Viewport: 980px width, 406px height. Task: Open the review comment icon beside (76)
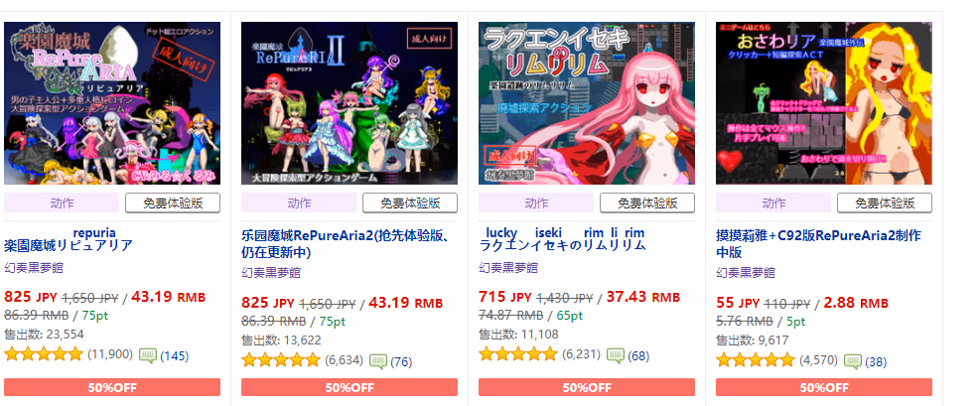[x=378, y=361]
